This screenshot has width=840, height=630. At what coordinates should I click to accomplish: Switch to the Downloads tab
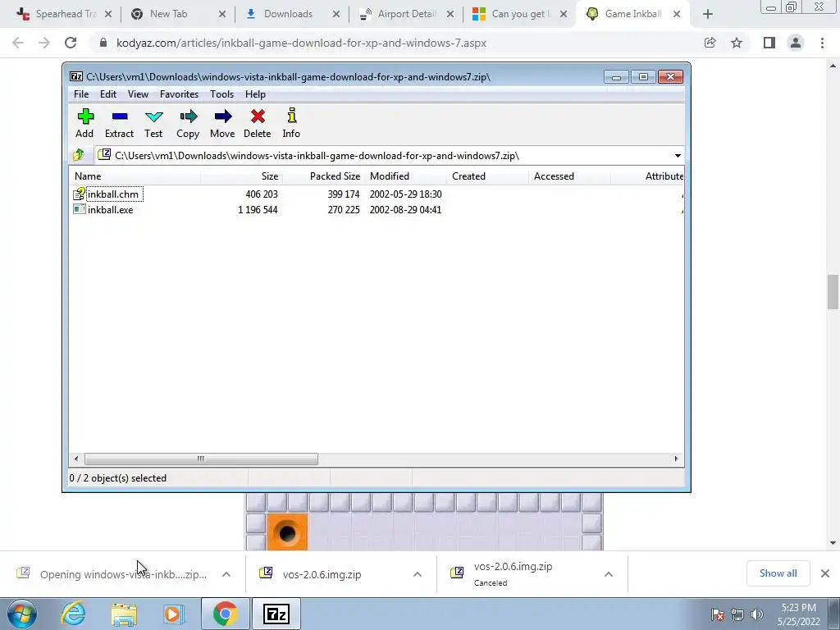coord(292,14)
